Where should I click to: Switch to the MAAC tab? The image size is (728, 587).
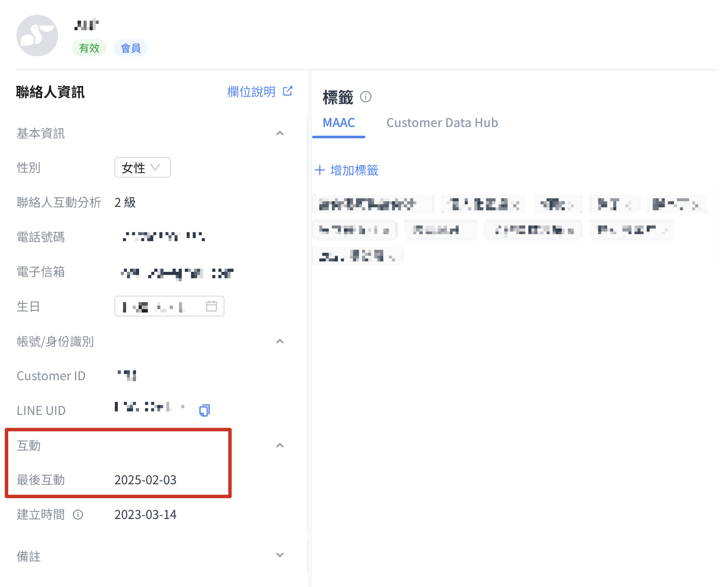tap(338, 123)
